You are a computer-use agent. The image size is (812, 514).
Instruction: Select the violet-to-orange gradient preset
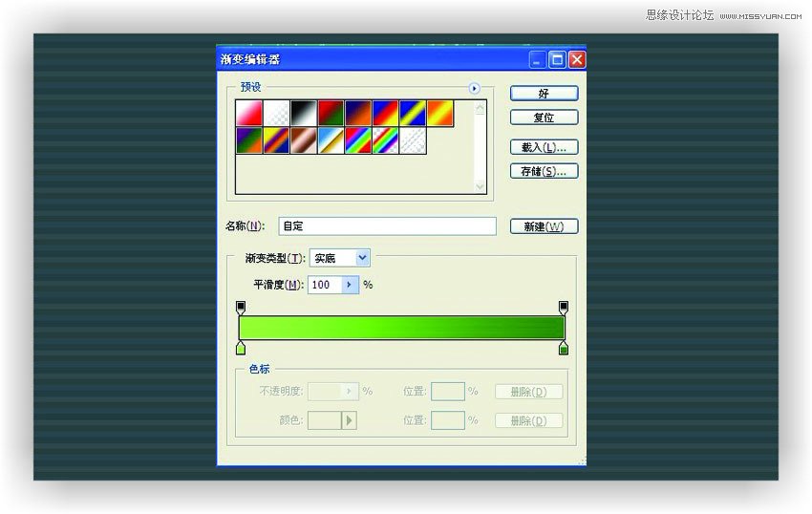click(358, 113)
